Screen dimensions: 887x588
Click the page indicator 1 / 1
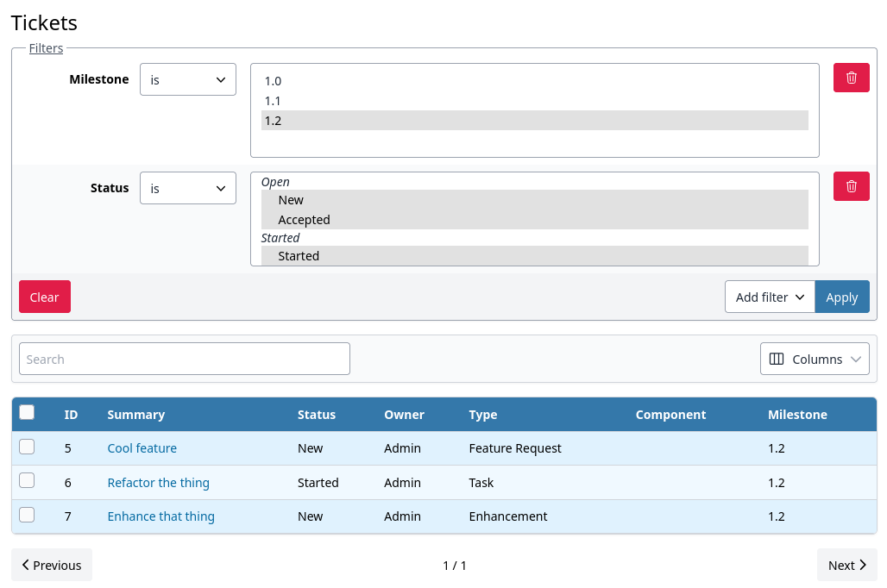(x=454, y=566)
